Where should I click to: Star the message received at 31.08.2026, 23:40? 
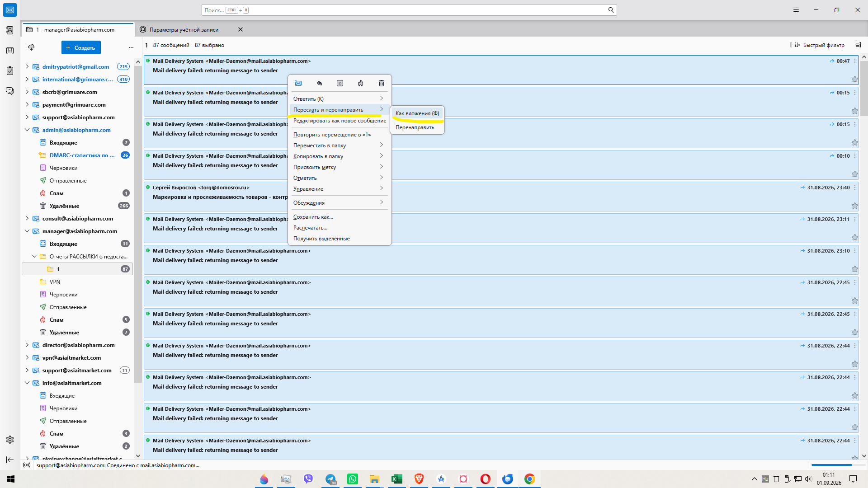tap(854, 206)
